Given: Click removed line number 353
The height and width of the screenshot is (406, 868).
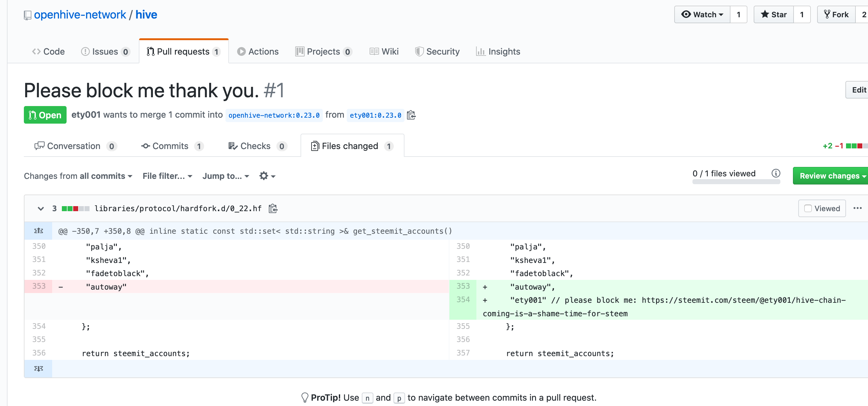Looking at the screenshot, I should click(x=39, y=286).
